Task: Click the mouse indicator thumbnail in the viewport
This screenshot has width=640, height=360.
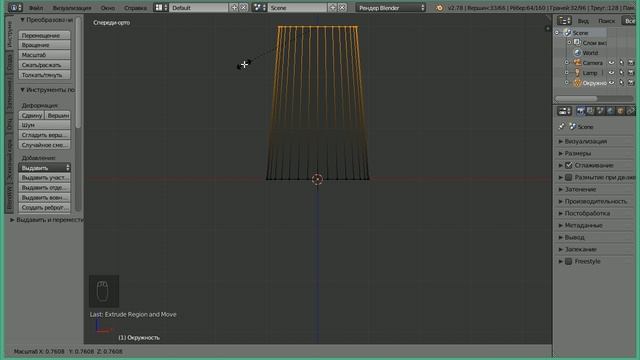Action: [104, 291]
